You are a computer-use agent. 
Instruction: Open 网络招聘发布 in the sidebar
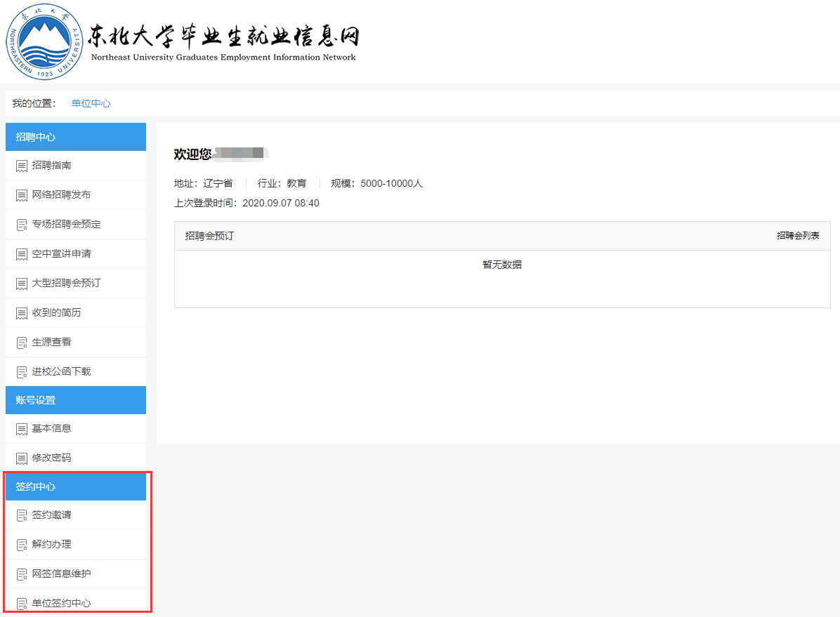coord(76,195)
